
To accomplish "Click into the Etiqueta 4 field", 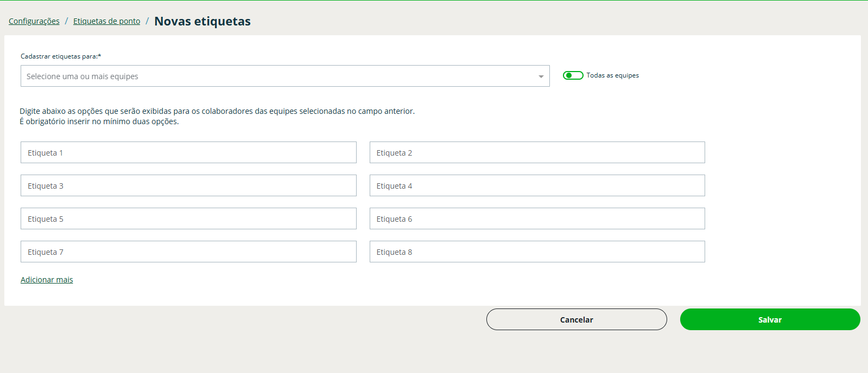I will tap(537, 186).
